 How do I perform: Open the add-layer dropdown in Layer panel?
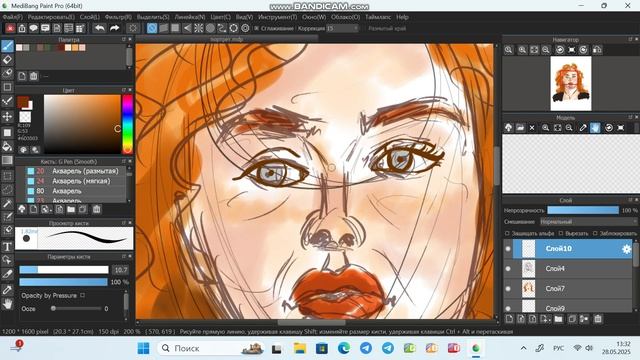[x=545, y=319]
